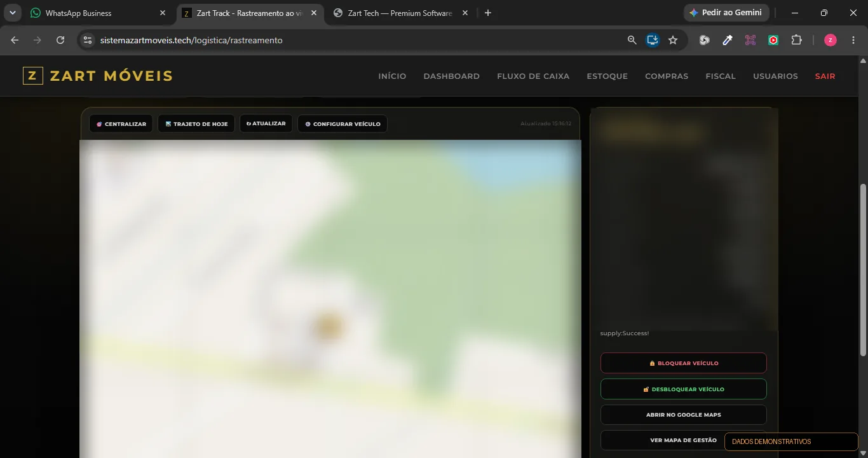This screenshot has width=868, height=458.
Task: Click ATUALIZAR to refresh tracking
Action: click(266, 123)
